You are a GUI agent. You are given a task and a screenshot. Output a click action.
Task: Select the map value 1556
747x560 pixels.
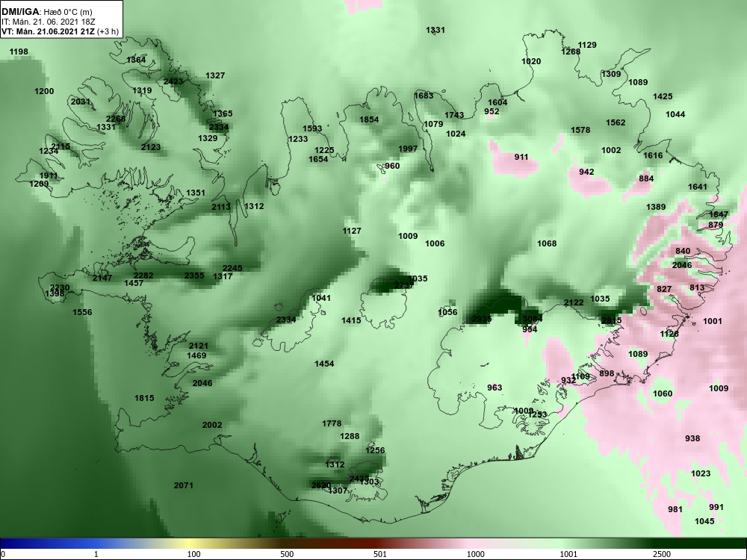pyautogui.click(x=82, y=312)
